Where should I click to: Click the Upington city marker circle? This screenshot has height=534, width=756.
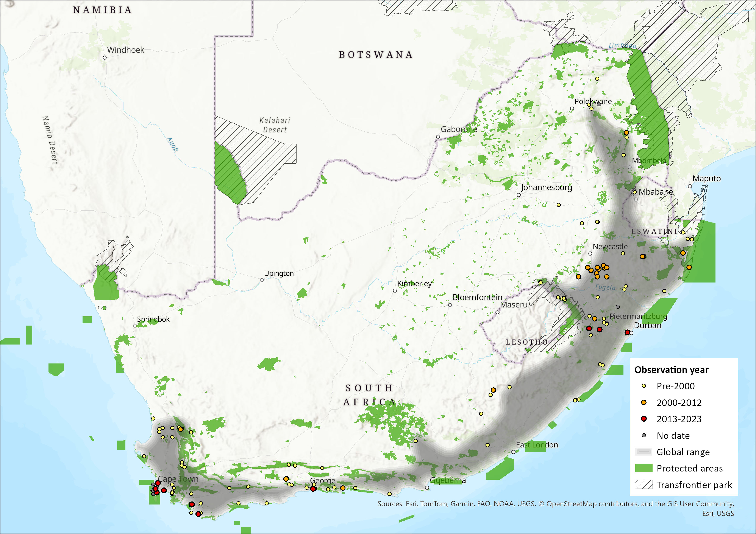click(262, 280)
